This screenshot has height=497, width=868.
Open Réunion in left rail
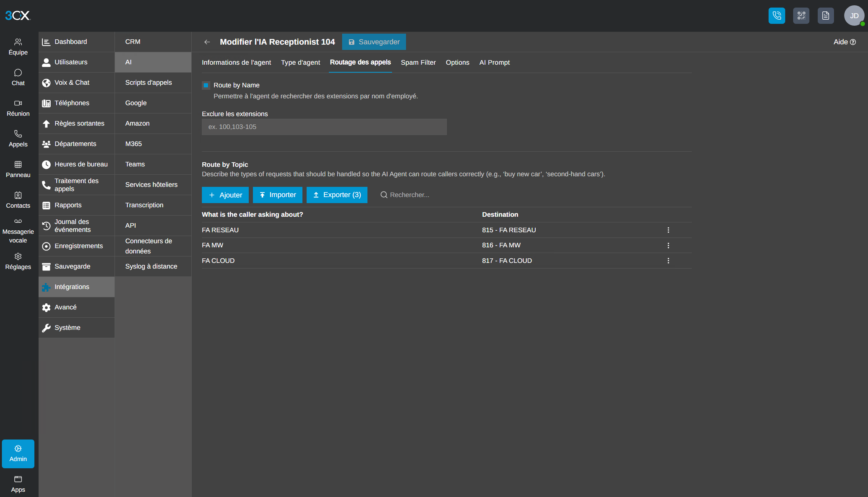coord(18,108)
